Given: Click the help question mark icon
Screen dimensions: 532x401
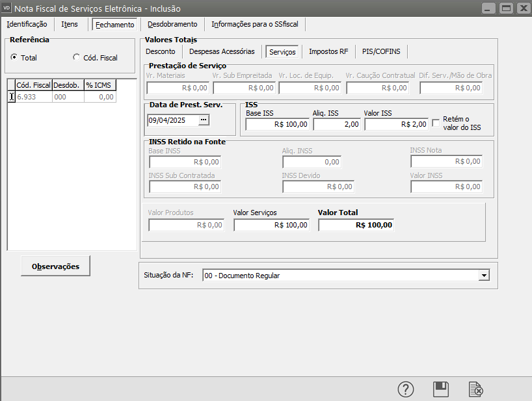Looking at the screenshot, I should (x=406, y=389).
